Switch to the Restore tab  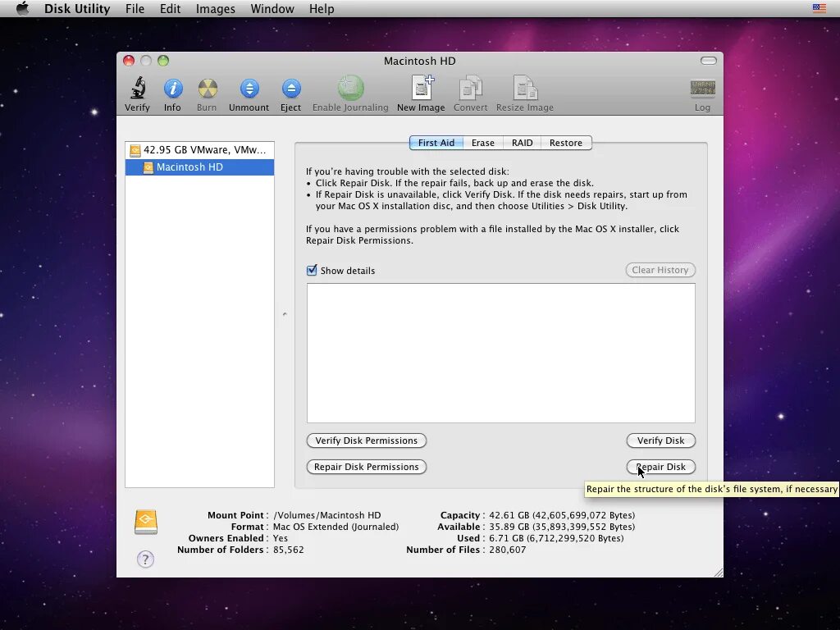(x=566, y=143)
